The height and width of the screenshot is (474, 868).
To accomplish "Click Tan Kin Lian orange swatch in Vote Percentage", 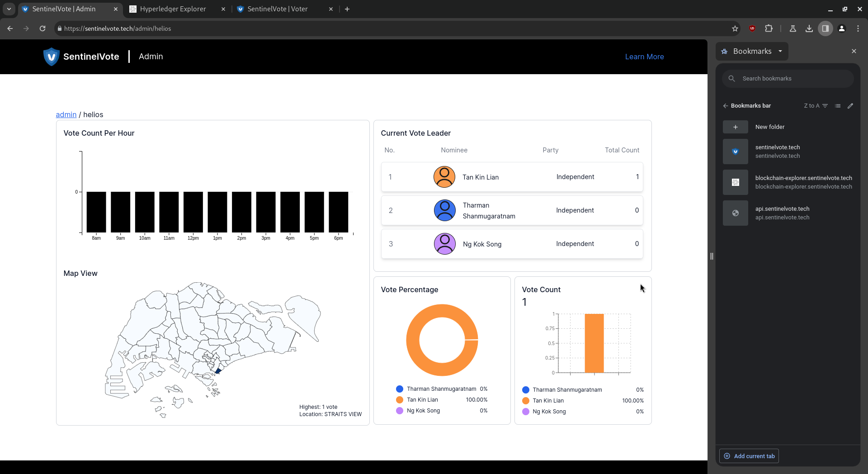I will pyautogui.click(x=400, y=400).
